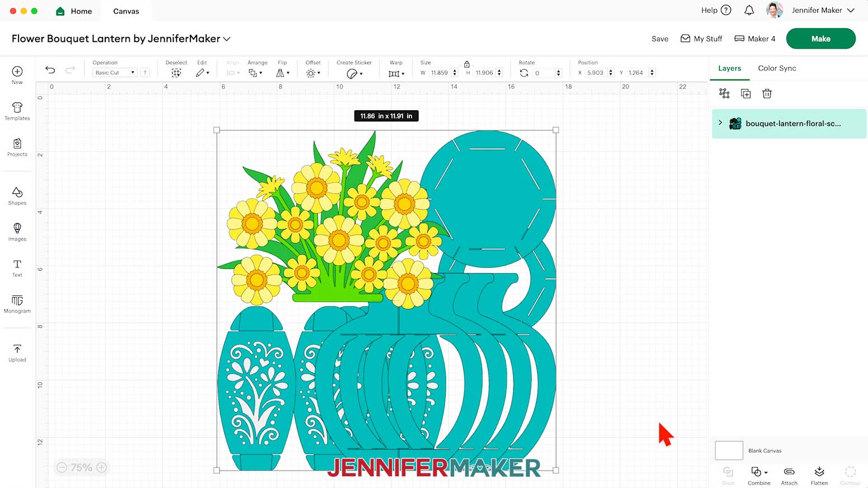Viewport: 868px width, 488px height.
Task: Click the Delete layer trash icon
Action: tap(767, 93)
